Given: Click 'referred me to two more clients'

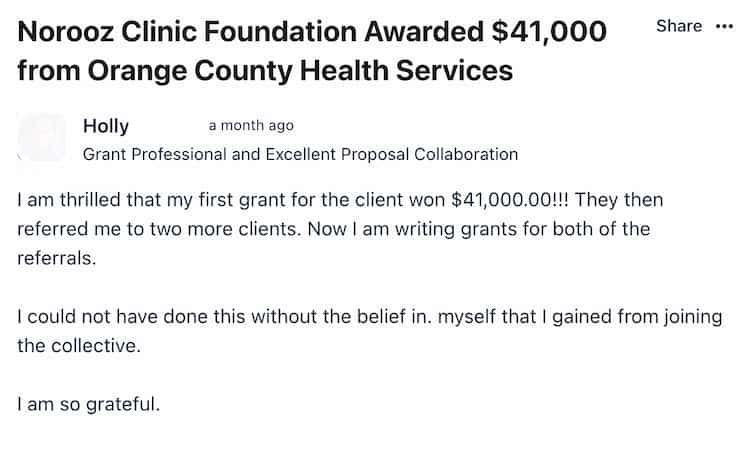Looking at the screenshot, I should (159, 229).
